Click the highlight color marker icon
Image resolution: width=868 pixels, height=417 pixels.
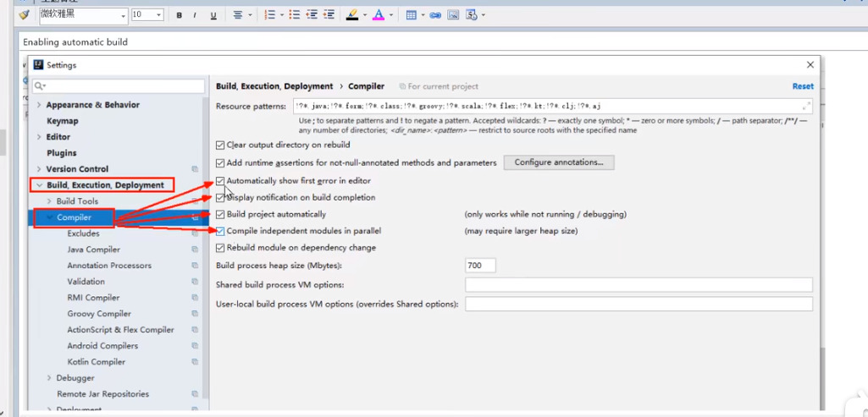coord(352,15)
